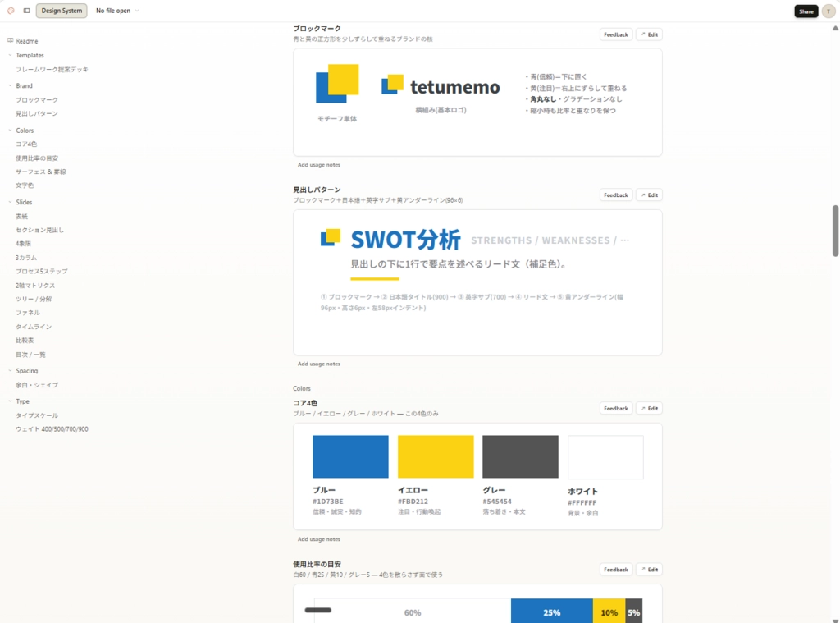Screen dimensions: 840x623
Task: Click the tetumemo logo mark image
Action: pyautogui.click(x=392, y=85)
